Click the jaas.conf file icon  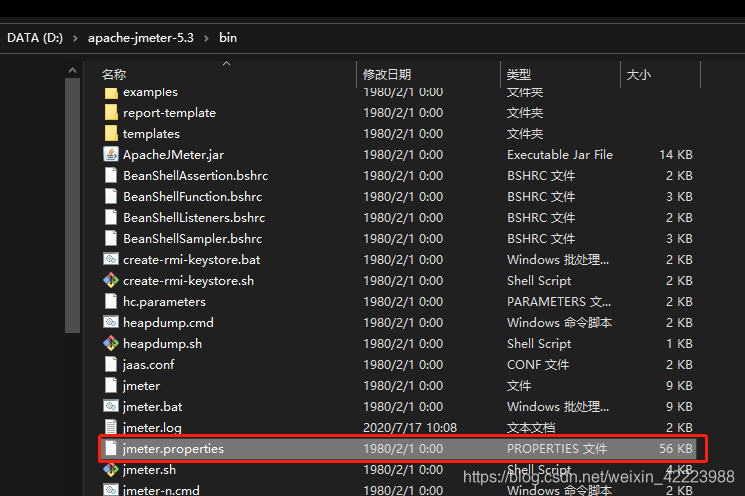tap(111, 364)
